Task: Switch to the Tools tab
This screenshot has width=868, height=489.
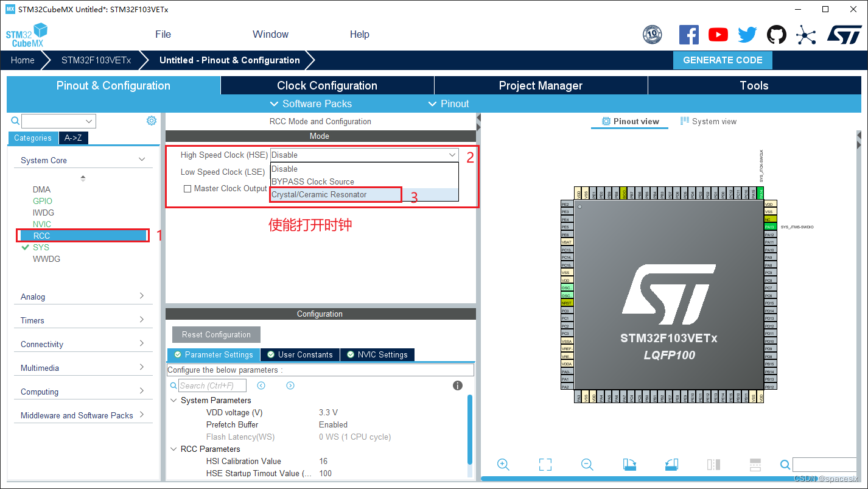Action: (x=754, y=85)
